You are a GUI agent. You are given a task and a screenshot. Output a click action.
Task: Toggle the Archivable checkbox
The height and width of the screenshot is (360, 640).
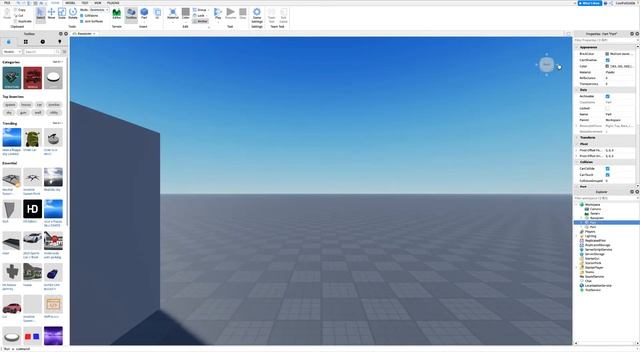(x=607, y=96)
